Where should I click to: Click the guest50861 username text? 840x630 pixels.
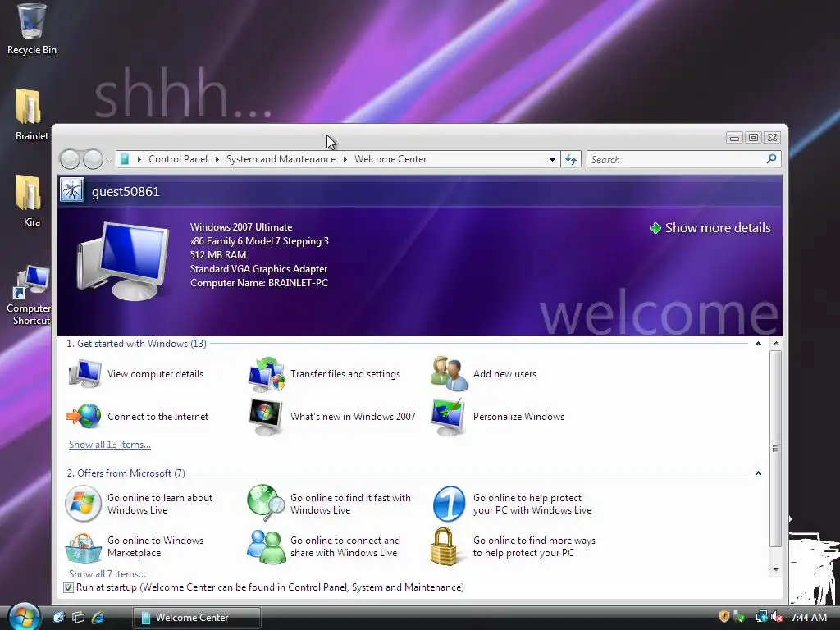click(x=126, y=192)
